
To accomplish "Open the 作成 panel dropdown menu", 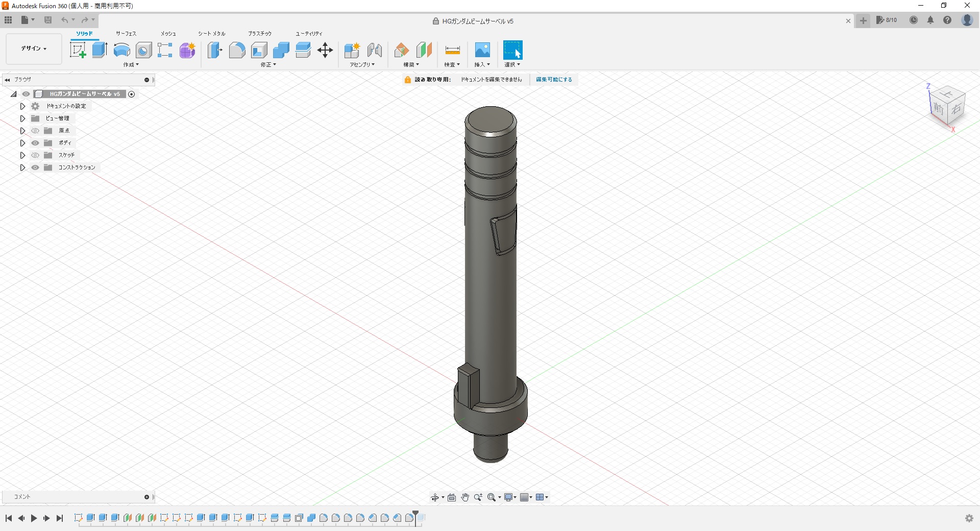I will (131, 65).
